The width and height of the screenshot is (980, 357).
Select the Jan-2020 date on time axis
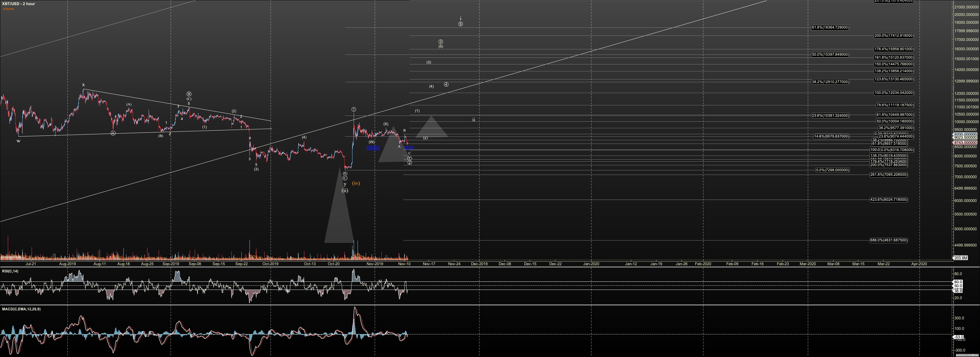coord(591,264)
